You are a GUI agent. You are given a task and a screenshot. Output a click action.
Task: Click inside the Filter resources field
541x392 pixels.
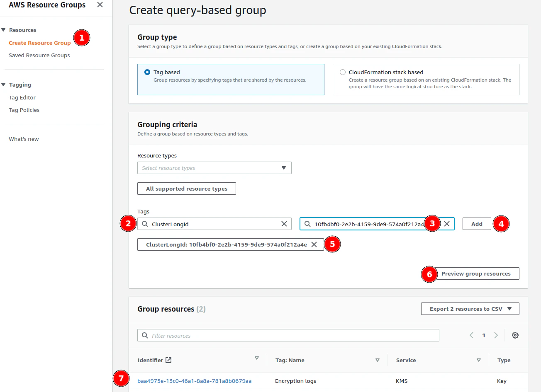[249, 335]
